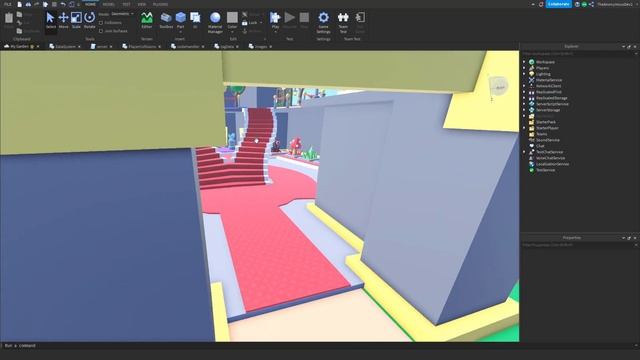This screenshot has width=640, height=360.
Task: Switch to the MODEL ribbon tab
Action: pos(109,4)
